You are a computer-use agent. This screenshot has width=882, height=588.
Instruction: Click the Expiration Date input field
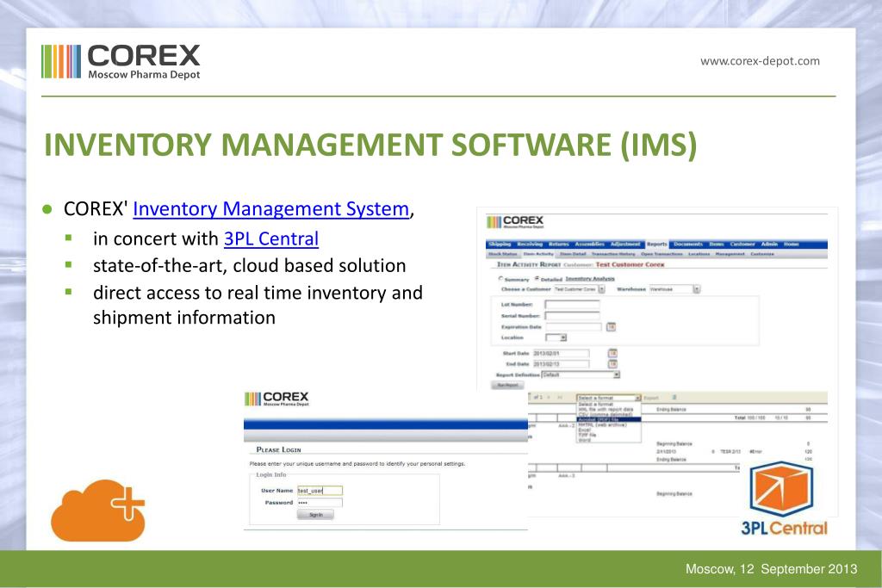(x=574, y=326)
